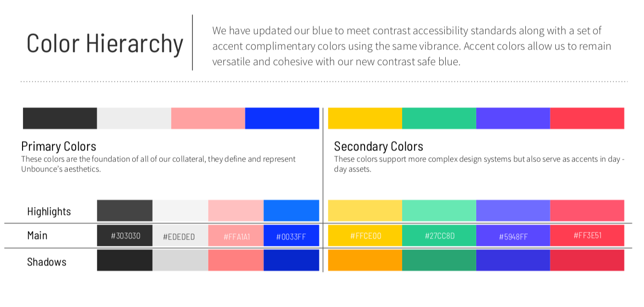Screen dimensions: 644x307
Task: Select the #303030 main color swatch
Action: click(125, 236)
